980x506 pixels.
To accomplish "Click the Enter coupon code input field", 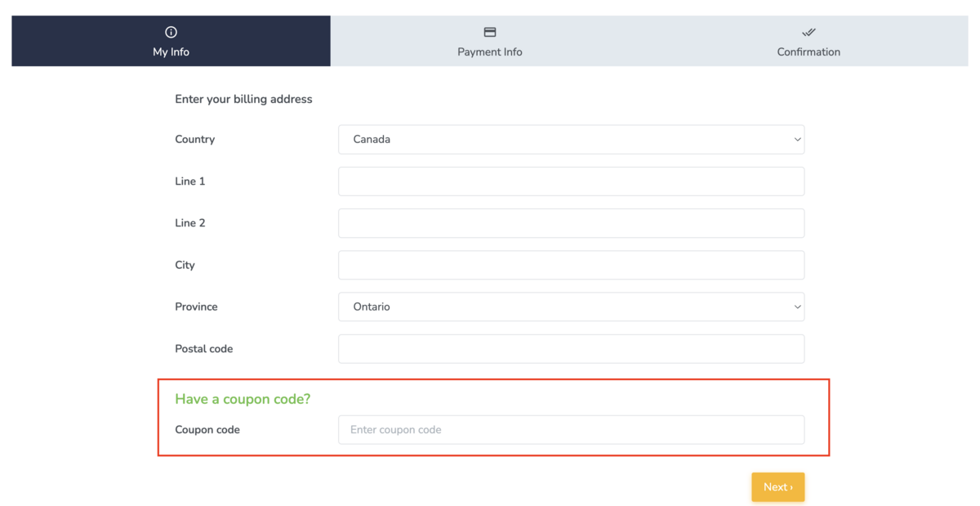I will click(x=572, y=429).
